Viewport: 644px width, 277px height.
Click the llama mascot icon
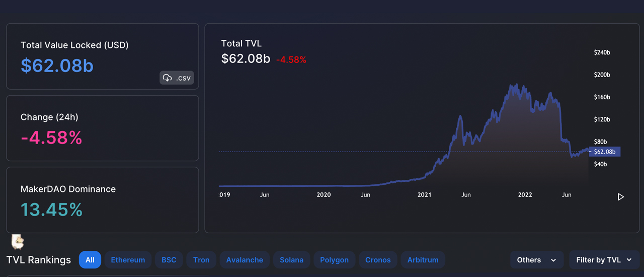click(x=18, y=242)
